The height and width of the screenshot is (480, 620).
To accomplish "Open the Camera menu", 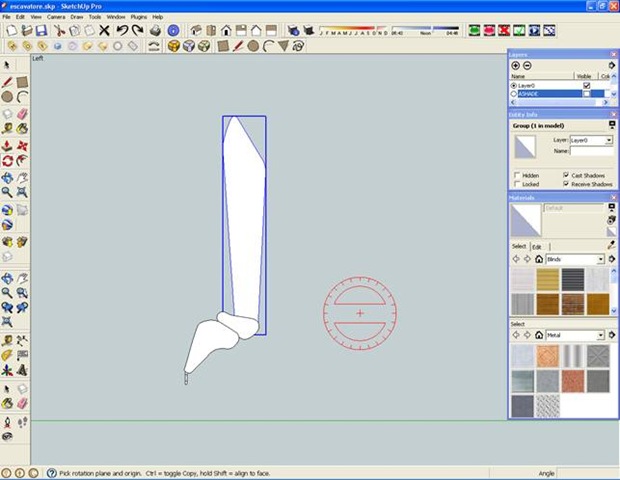I will coord(56,17).
